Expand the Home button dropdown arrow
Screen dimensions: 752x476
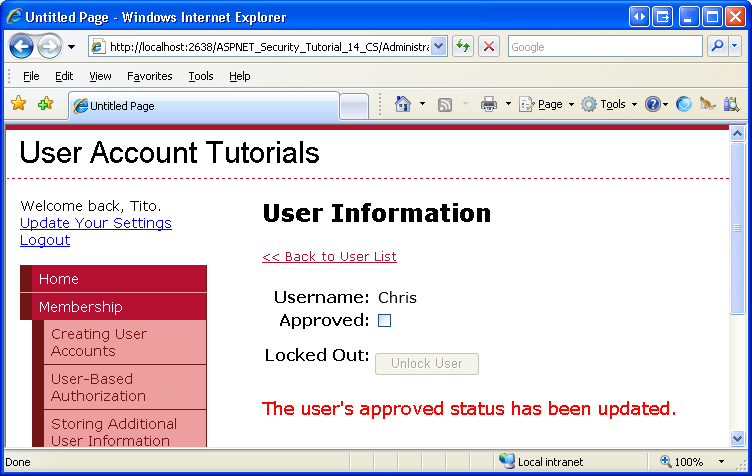tap(423, 104)
